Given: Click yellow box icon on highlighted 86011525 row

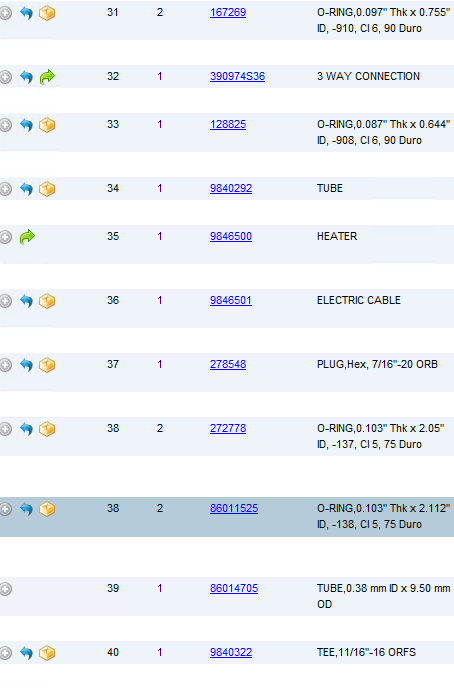Looking at the screenshot, I should [47, 509].
